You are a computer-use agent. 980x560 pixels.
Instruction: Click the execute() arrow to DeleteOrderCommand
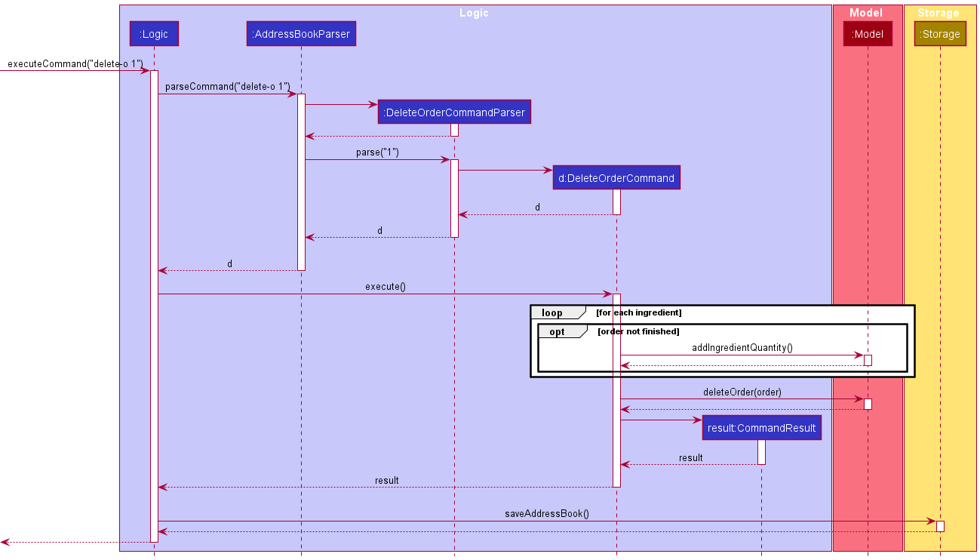(x=385, y=293)
